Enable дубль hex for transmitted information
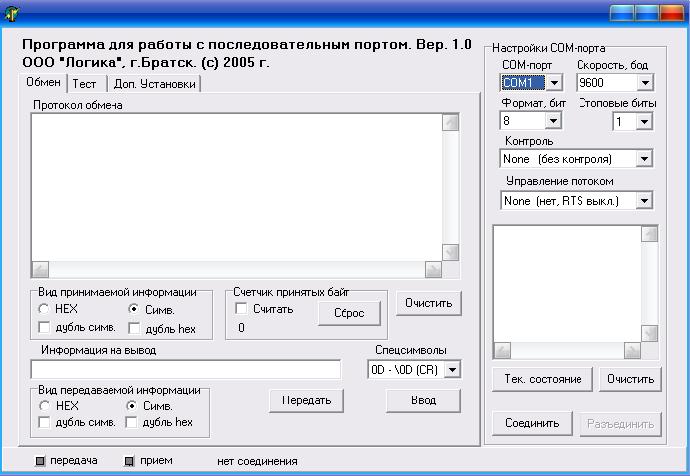Viewport: 690px width, 476px height. 131,422
